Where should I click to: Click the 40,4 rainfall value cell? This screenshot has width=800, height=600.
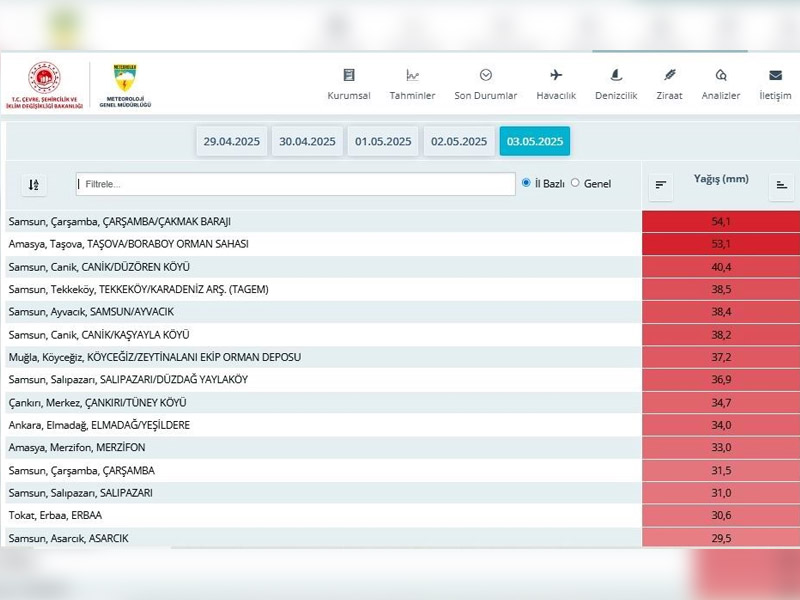point(721,267)
